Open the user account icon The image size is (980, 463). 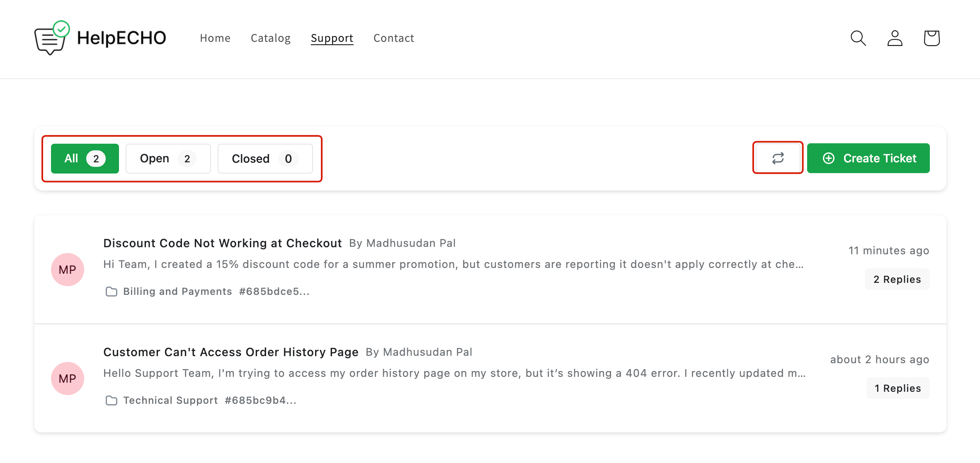click(x=895, y=38)
